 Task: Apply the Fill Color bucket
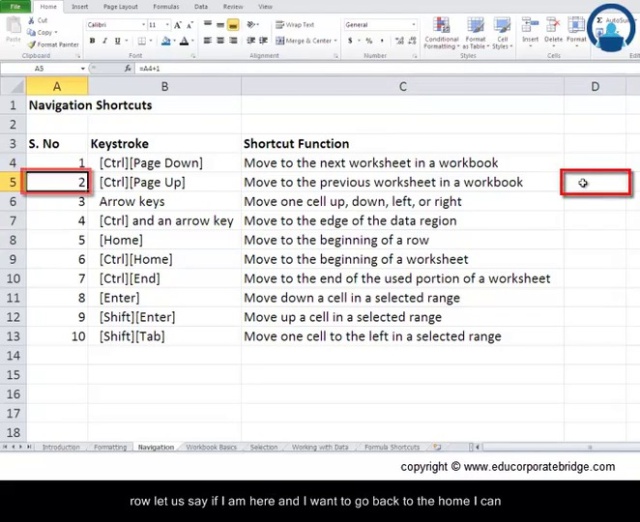166,41
